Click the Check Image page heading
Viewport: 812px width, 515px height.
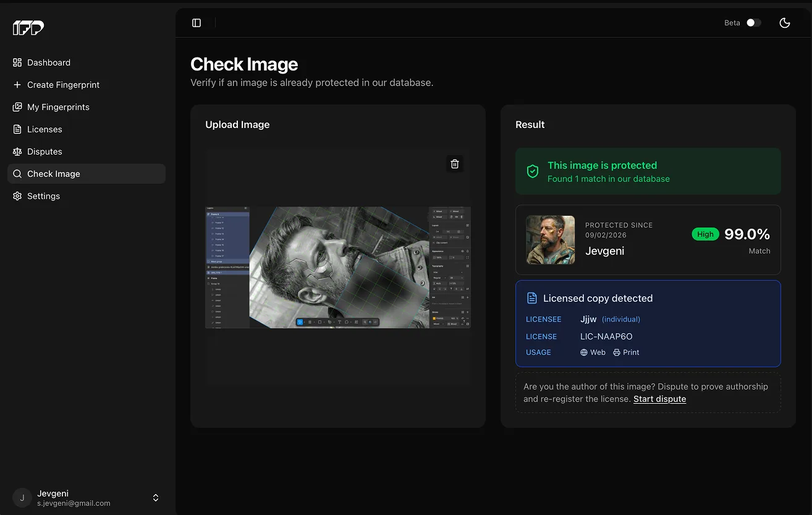244,64
